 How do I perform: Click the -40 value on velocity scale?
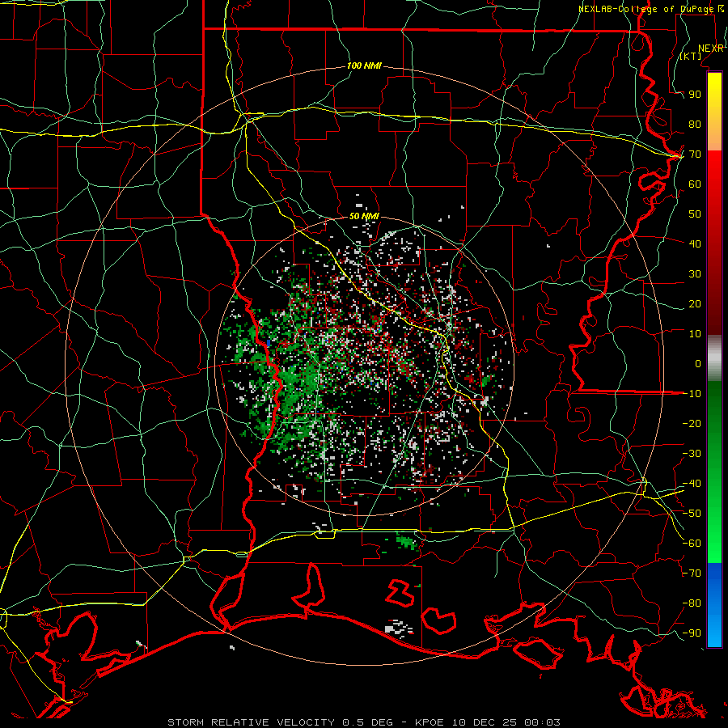point(692,484)
